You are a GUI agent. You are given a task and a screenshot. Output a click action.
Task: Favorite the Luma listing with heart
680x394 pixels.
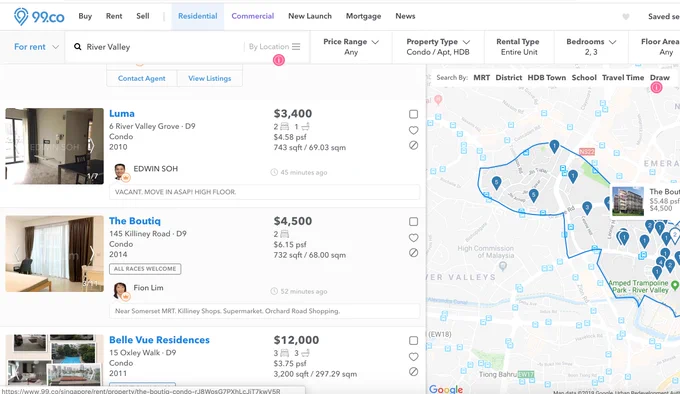[x=414, y=130]
